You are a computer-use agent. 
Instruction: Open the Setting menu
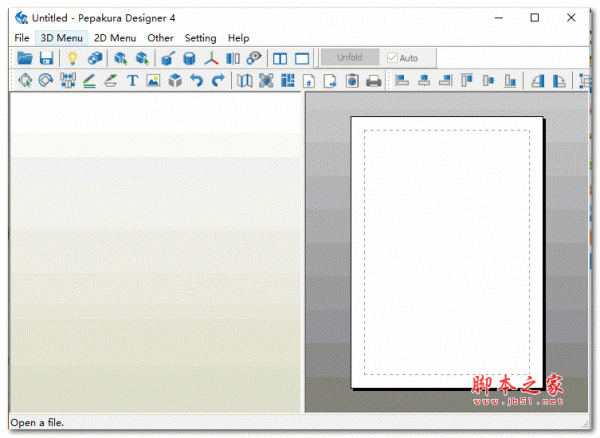tap(201, 38)
